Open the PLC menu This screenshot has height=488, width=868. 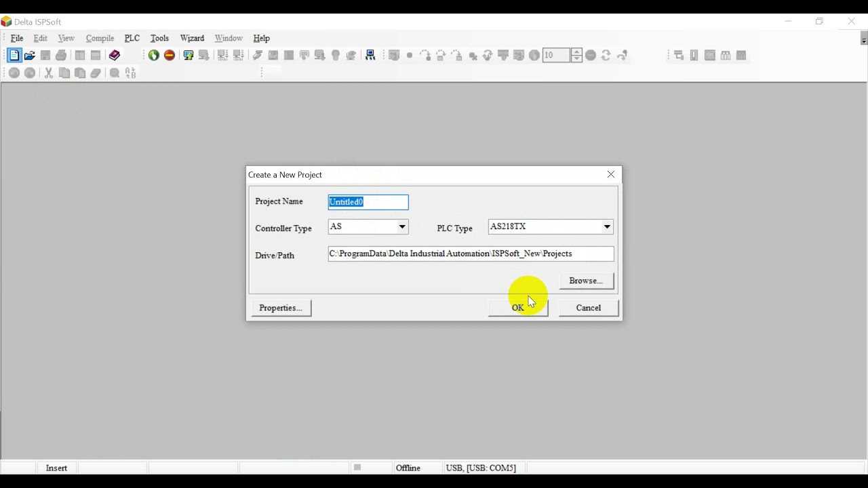click(132, 39)
